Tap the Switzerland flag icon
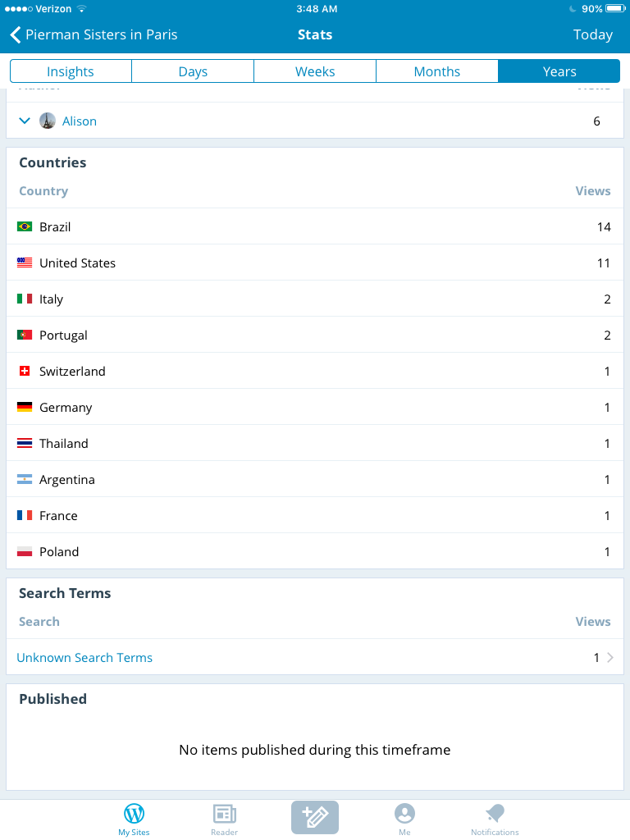This screenshot has height=840, width=630. click(25, 372)
